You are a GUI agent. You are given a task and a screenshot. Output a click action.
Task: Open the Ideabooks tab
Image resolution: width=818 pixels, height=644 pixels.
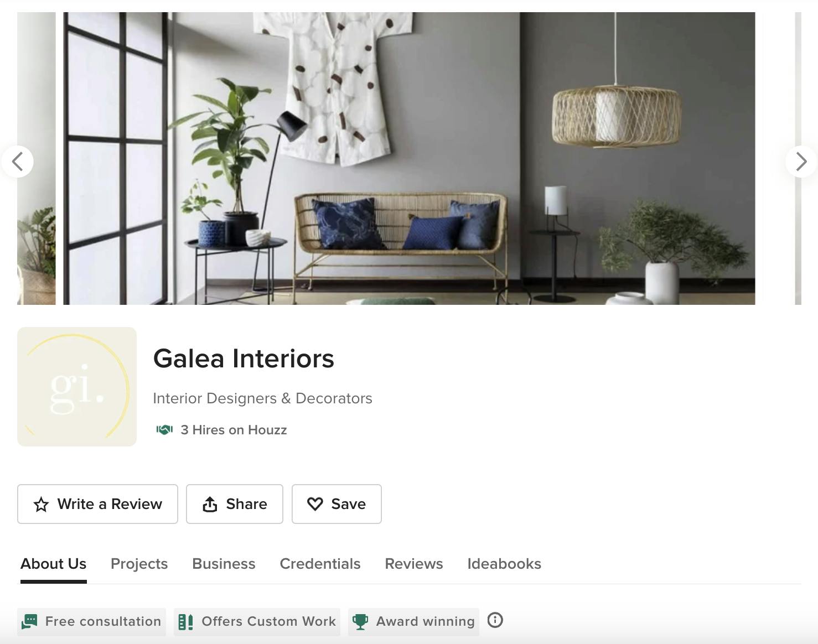[504, 564]
